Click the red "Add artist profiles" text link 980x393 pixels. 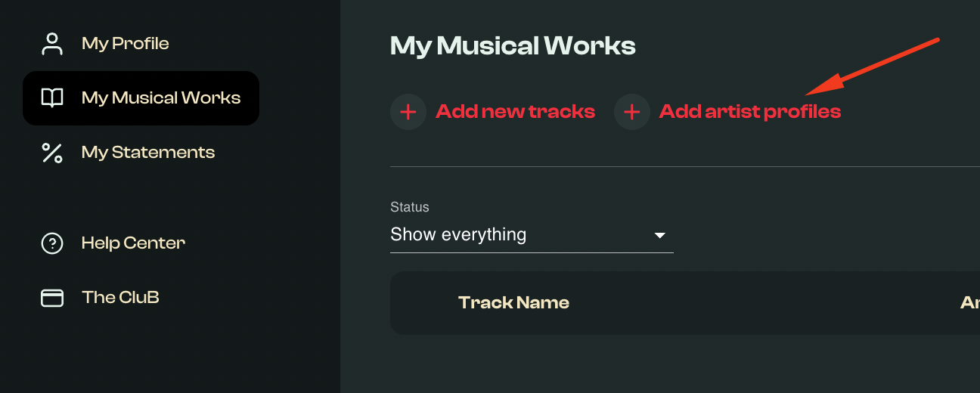pos(749,112)
